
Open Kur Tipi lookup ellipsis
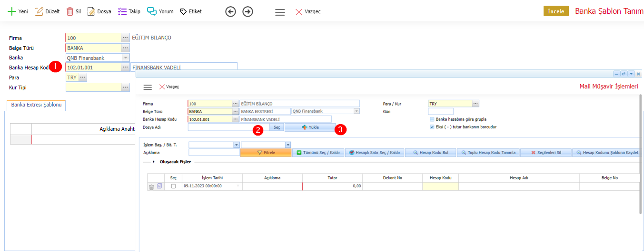tap(125, 87)
